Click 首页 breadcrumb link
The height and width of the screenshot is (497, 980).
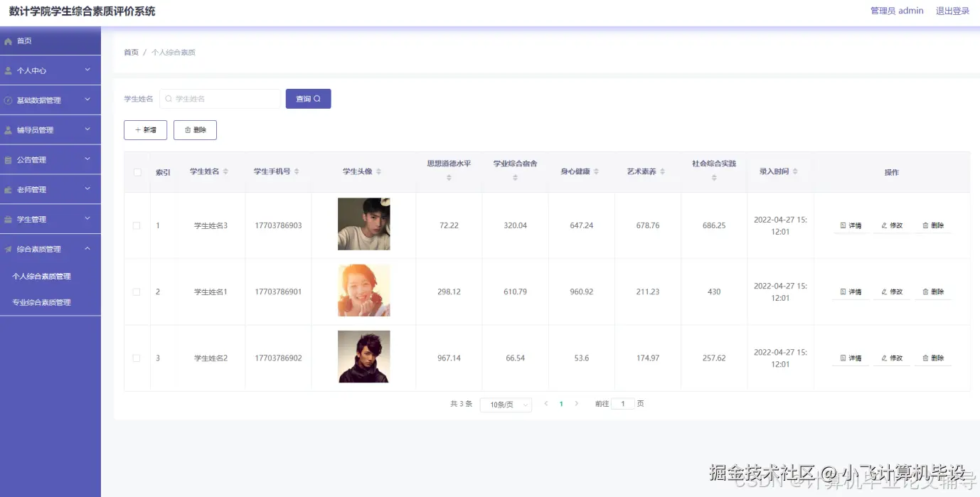tap(131, 53)
